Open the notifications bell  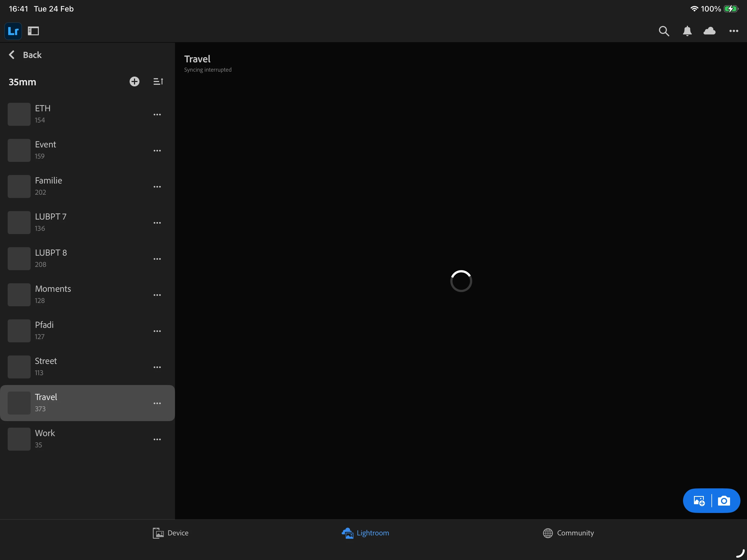[x=687, y=31]
